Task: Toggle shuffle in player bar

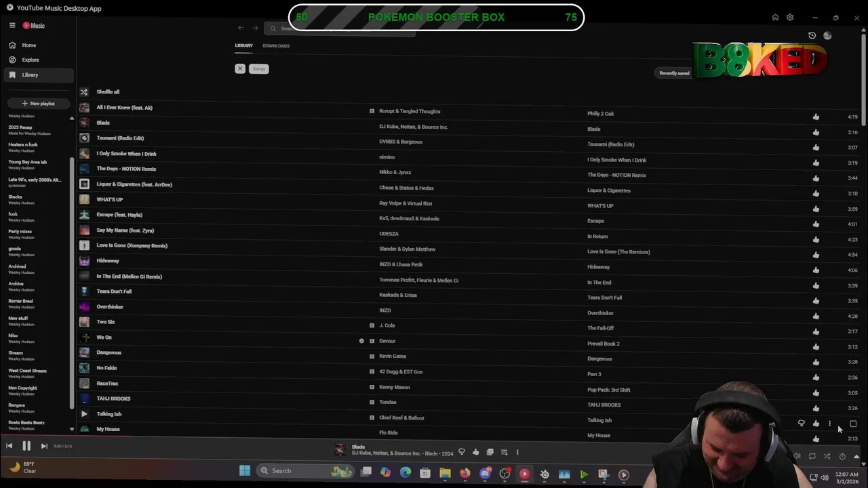Action: click(x=827, y=456)
